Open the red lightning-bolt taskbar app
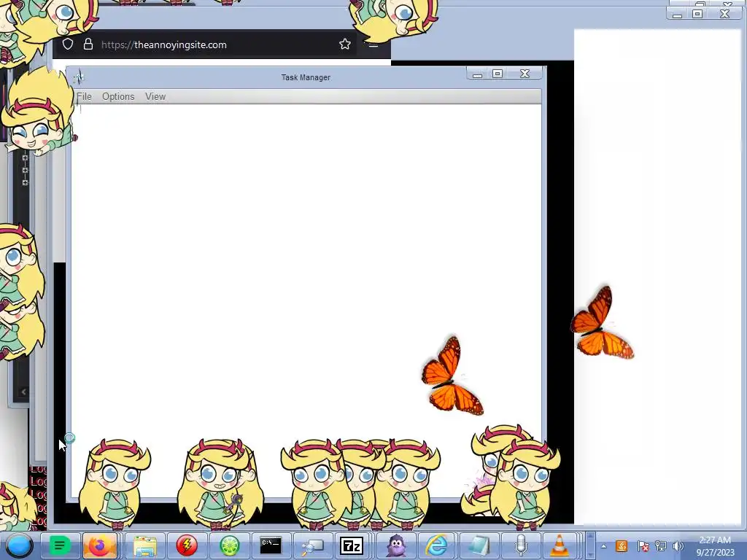 click(x=187, y=545)
